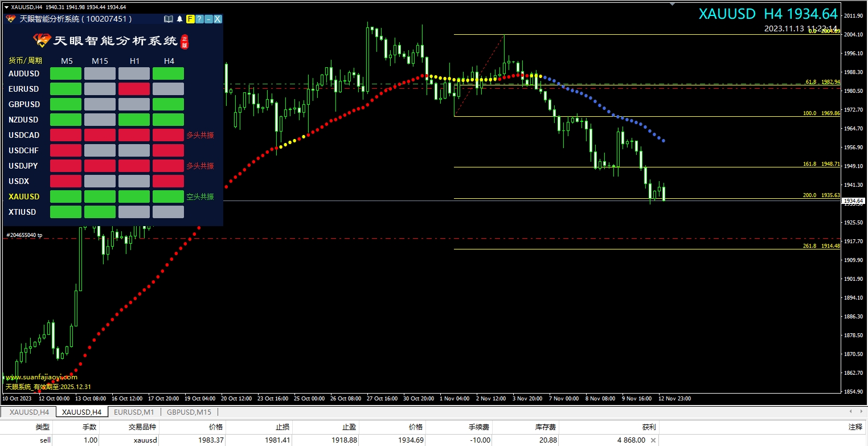Image resolution: width=868 pixels, height=446 pixels.
Task: Click the 161.8 1948.71 Fibonacci level label
Action: coord(822,164)
